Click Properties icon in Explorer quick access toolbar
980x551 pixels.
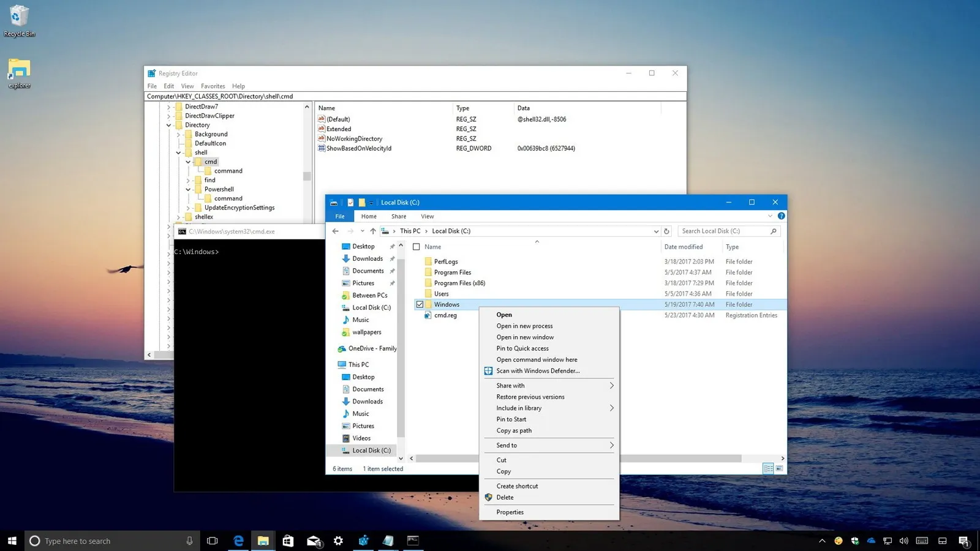350,202
